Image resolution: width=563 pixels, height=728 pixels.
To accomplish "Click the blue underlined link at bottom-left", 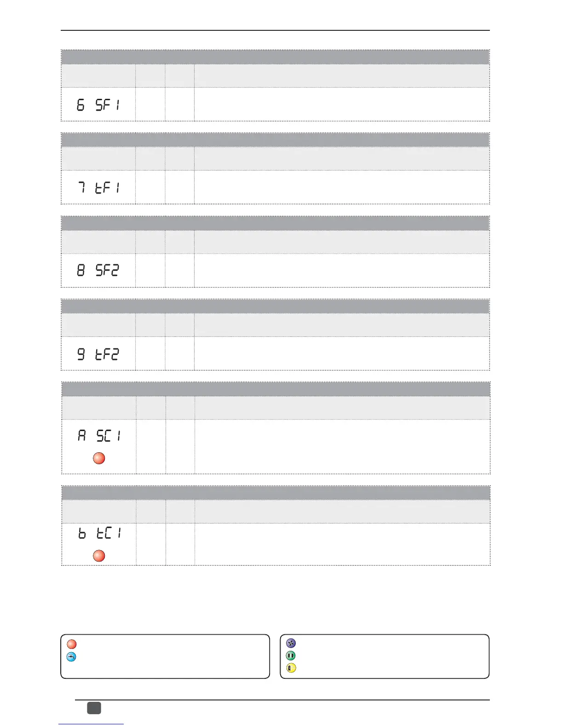I will [91, 724].
